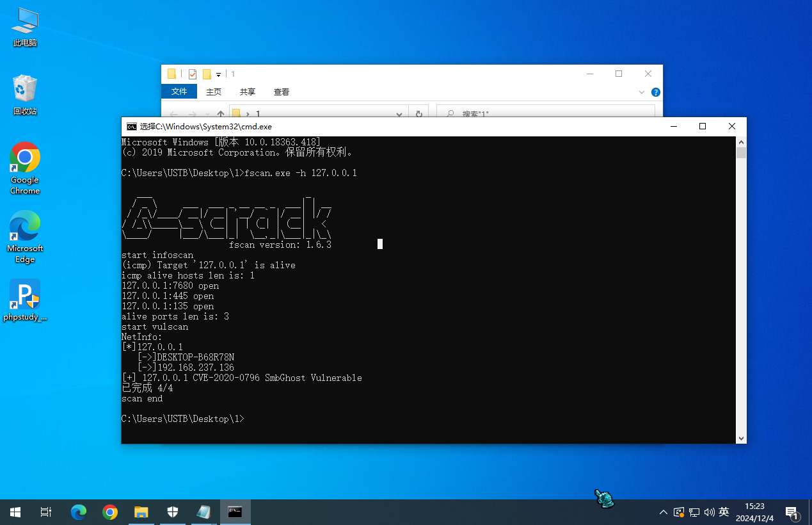Click the File Explorer taskbar icon
Screen dimensions: 812x525
point(141,512)
